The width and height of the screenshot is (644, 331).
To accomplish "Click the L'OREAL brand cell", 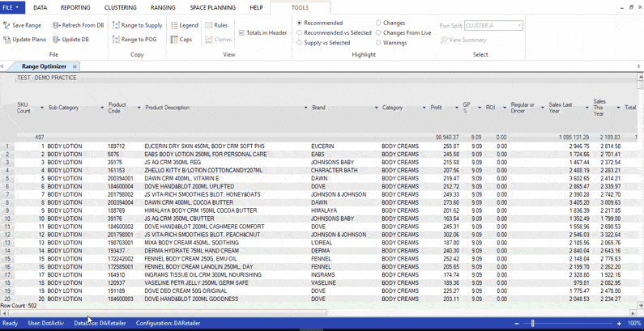I will coord(323,243).
